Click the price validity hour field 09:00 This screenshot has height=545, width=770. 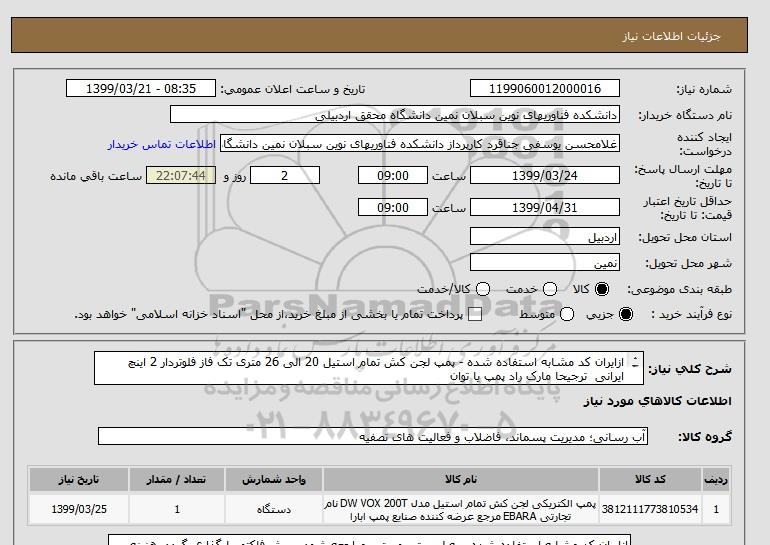393,207
